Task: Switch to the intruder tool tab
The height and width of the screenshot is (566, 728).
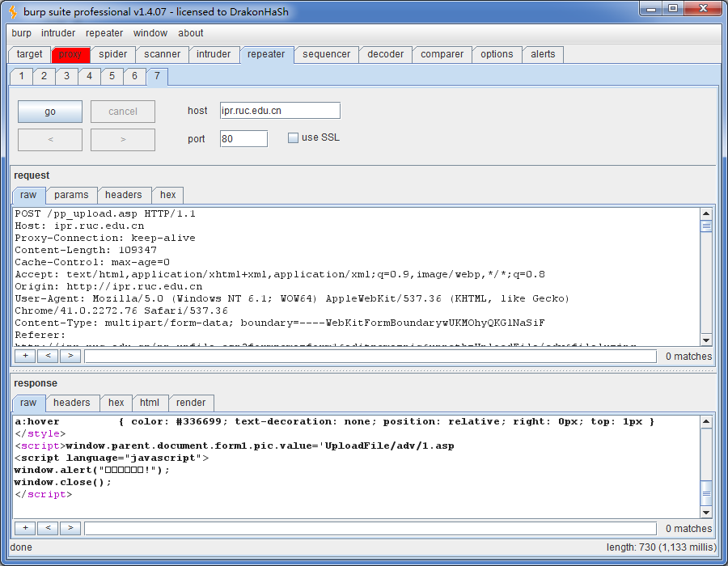Action: point(214,54)
